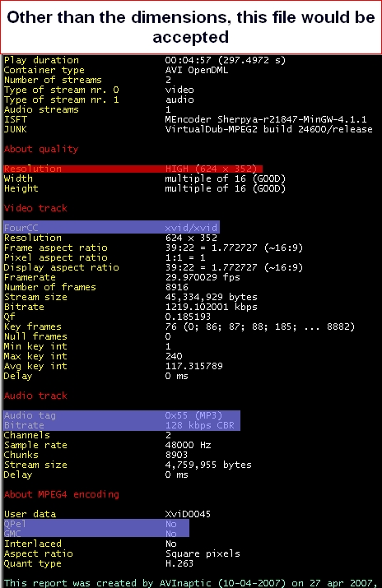
Task: Click the highlighted Audio tag 0x55 (MP3) row
Action: point(122,415)
